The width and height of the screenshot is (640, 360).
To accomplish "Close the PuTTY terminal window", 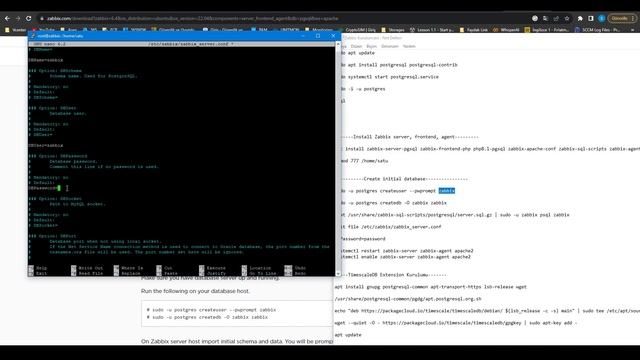I will coord(333,36).
